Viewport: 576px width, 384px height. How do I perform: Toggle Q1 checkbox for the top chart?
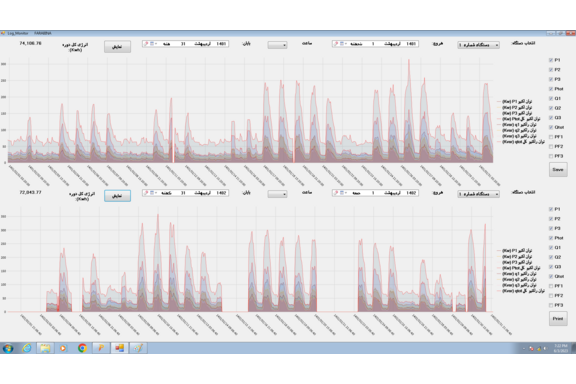pos(551,98)
